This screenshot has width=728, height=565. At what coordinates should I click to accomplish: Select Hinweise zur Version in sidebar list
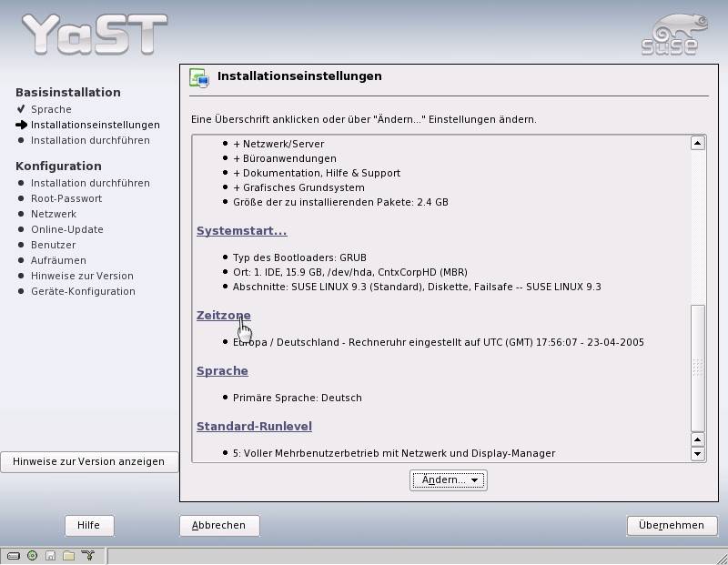(x=82, y=276)
